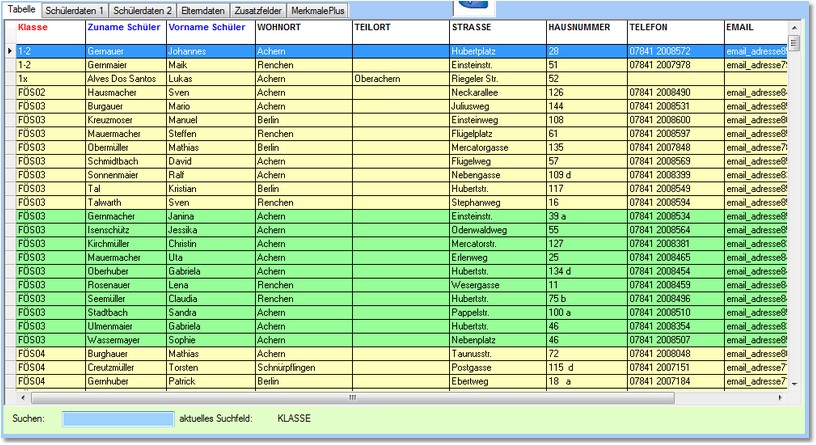Click into the Suchen search field
The width and height of the screenshot is (816, 445).
[117, 418]
